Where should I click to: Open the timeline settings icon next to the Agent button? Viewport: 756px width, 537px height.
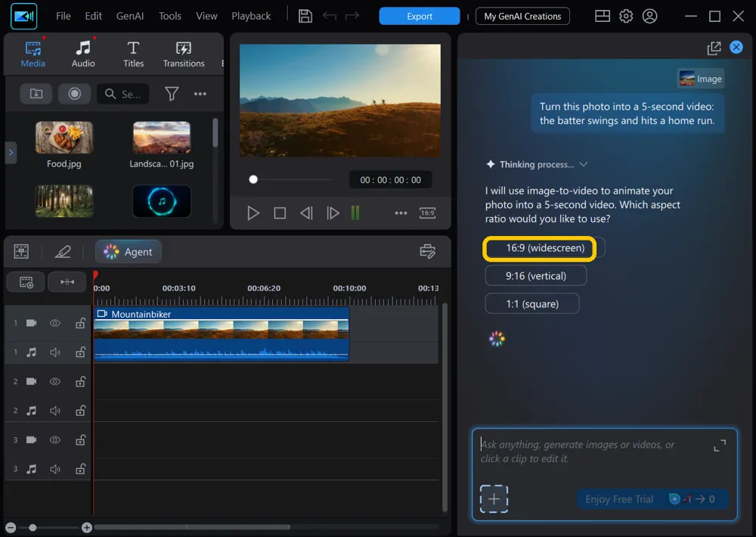pyautogui.click(x=428, y=251)
